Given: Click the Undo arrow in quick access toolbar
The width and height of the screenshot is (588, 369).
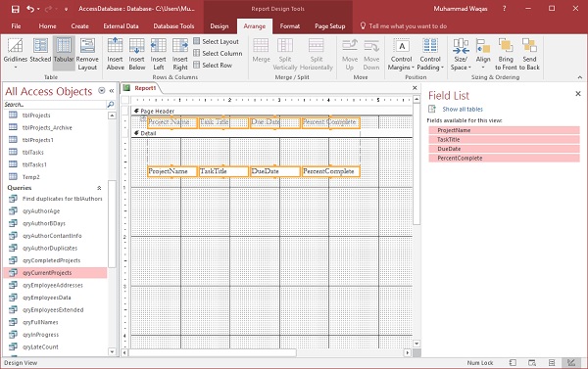Looking at the screenshot, I should pos(30,9).
